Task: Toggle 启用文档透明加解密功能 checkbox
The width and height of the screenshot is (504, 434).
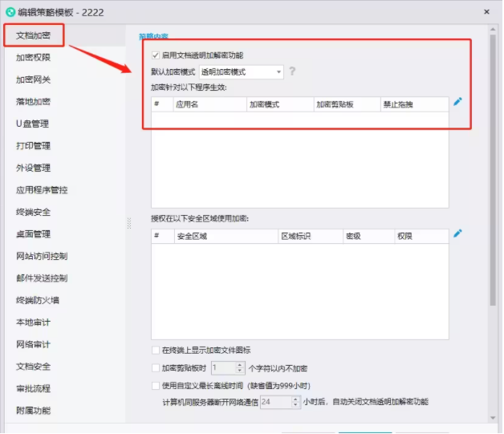Action: (x=156, y=55)
